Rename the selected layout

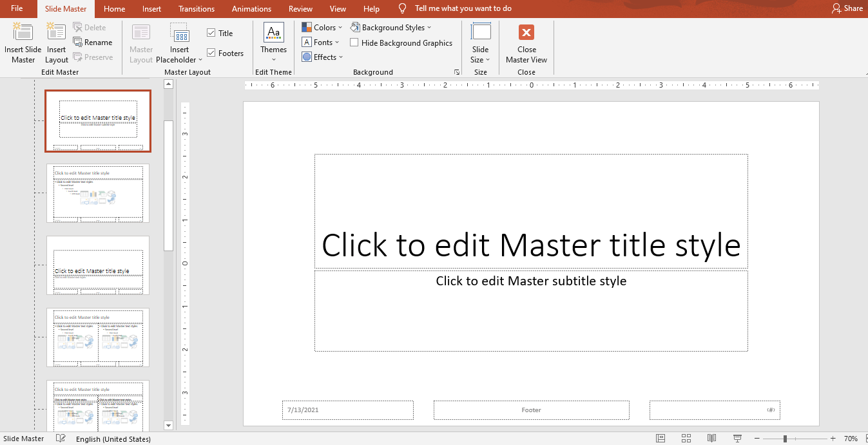tap(93, 43)
